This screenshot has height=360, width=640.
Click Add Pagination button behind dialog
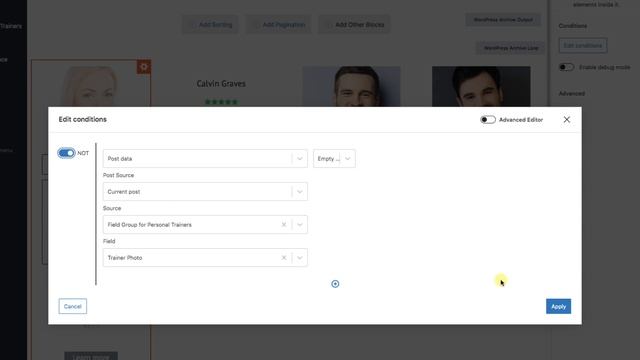click(279, 24)
